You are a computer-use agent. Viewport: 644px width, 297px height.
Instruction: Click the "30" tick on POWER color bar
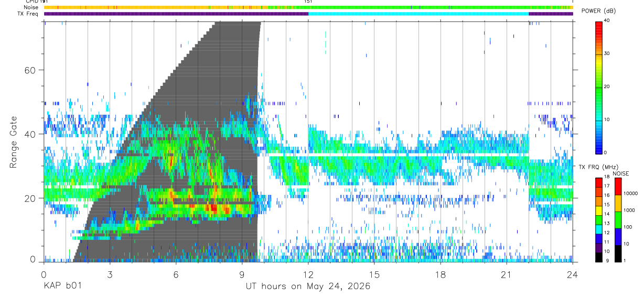click(608, 54)
